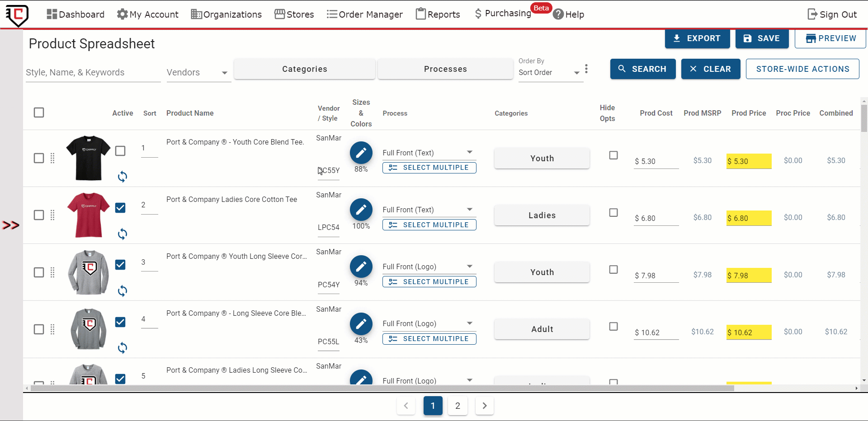868x421 pixels.
Task: Go to previous page arrow
Action: click(x=406, y=406)
